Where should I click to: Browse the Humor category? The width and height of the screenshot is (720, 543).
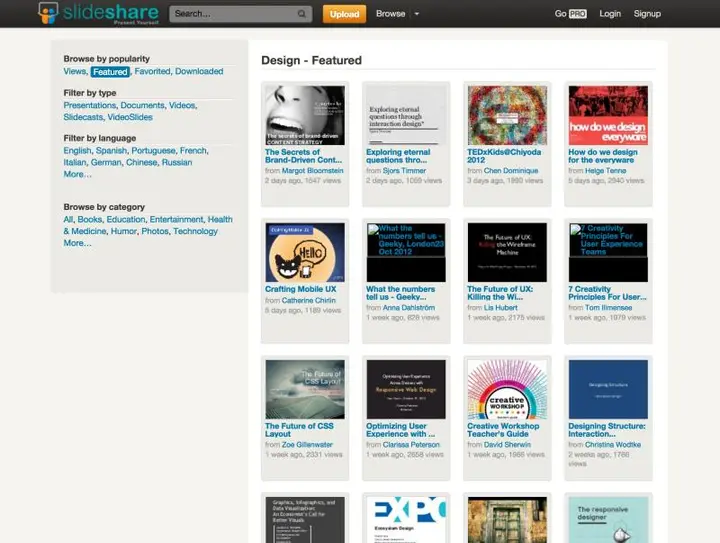pyautogui.click(x=124, y=231)
